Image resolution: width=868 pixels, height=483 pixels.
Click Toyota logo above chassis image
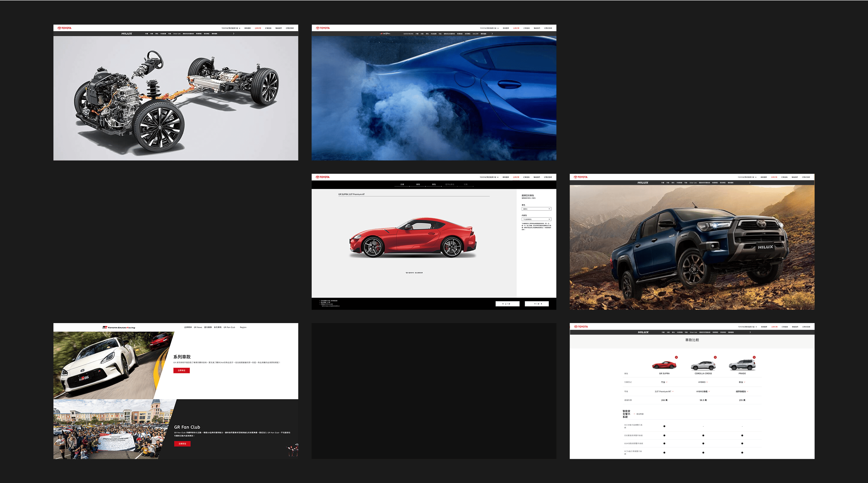[64, 28]
